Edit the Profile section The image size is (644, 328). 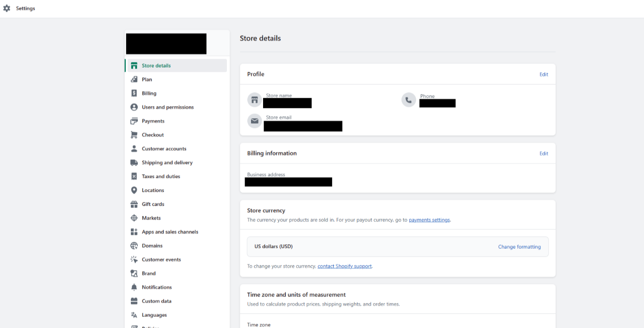pyautogui.click(x=543, y=75)
